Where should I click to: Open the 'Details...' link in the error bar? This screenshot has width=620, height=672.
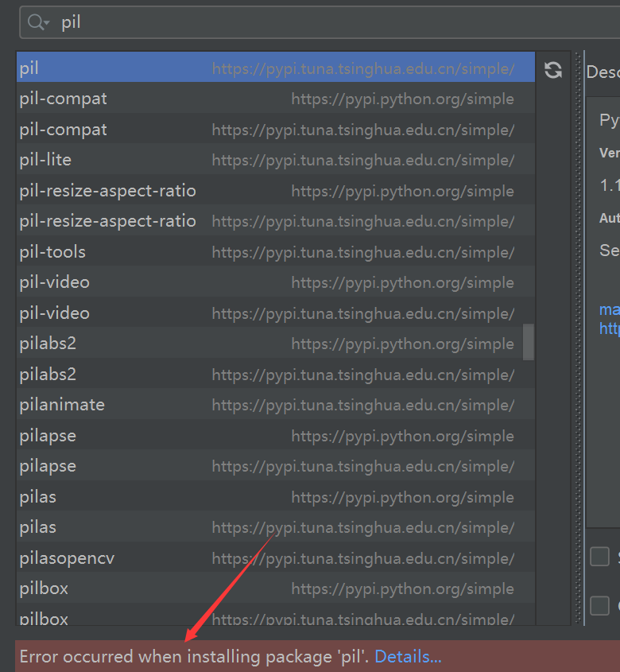408,657
